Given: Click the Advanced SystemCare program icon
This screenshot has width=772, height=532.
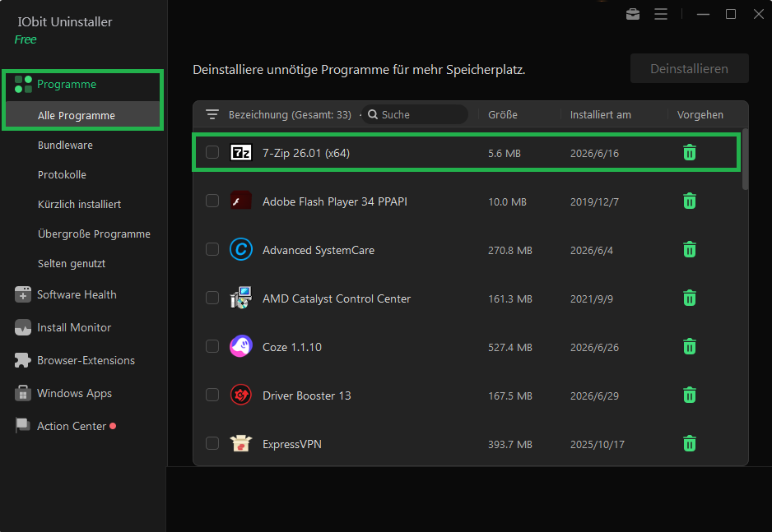Looking at the screenshot, I should pos(241,249).
